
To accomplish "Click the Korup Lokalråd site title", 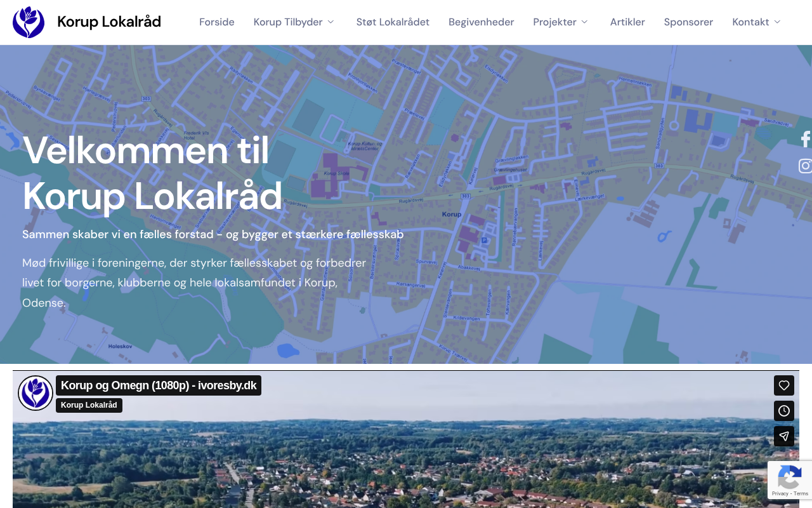I will pyautogui.click(x=109, y=22).
